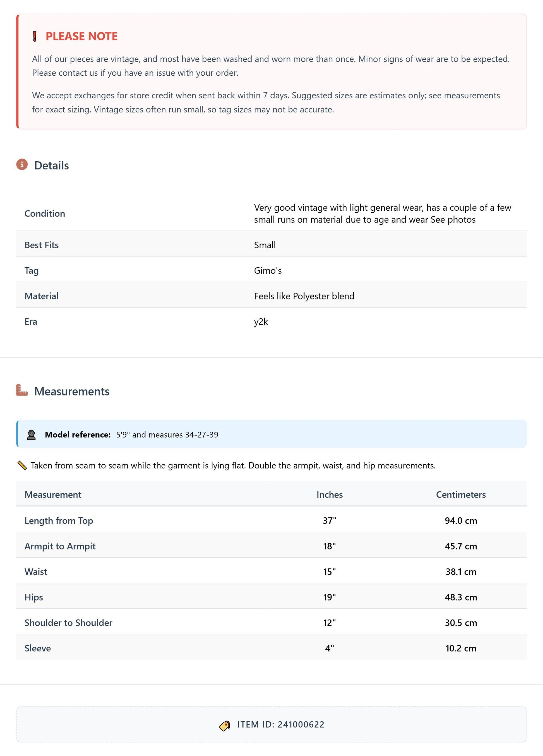Click the Measurements section heading
Image resolution: width=543 pixels, height=756 pixels.
(72, 391)
